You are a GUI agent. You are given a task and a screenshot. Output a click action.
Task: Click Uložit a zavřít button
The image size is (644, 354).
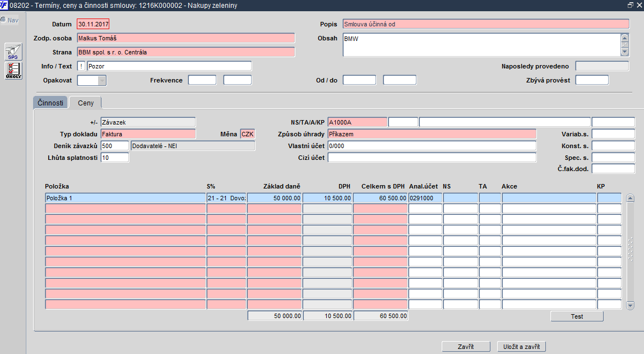point(521,347)
